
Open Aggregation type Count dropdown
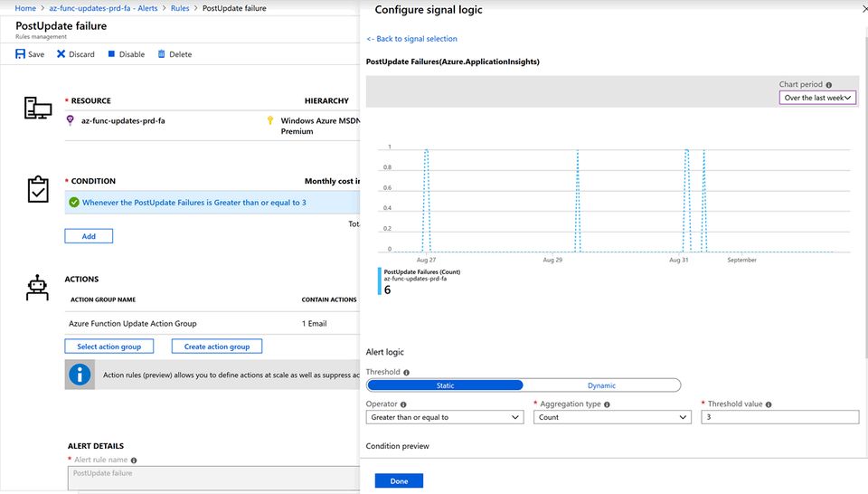612,417
